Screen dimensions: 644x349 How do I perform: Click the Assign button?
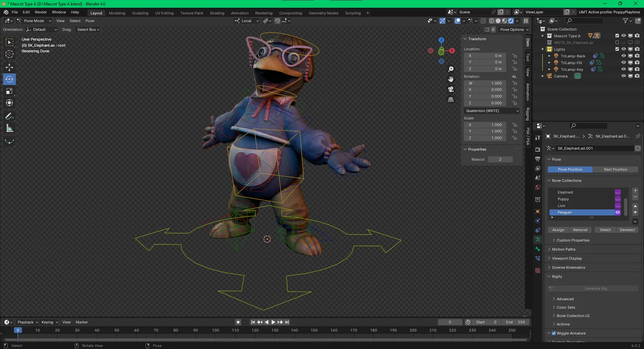pos(558,230)
